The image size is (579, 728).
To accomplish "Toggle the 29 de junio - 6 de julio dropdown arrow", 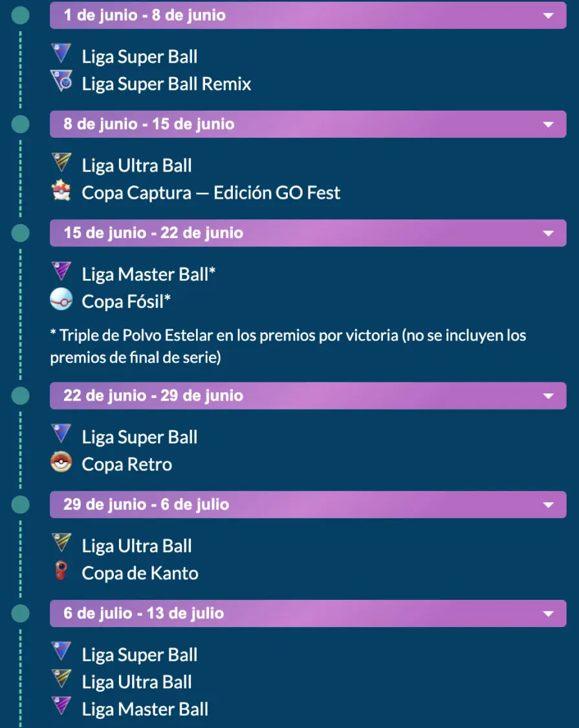I will (549, 505).
